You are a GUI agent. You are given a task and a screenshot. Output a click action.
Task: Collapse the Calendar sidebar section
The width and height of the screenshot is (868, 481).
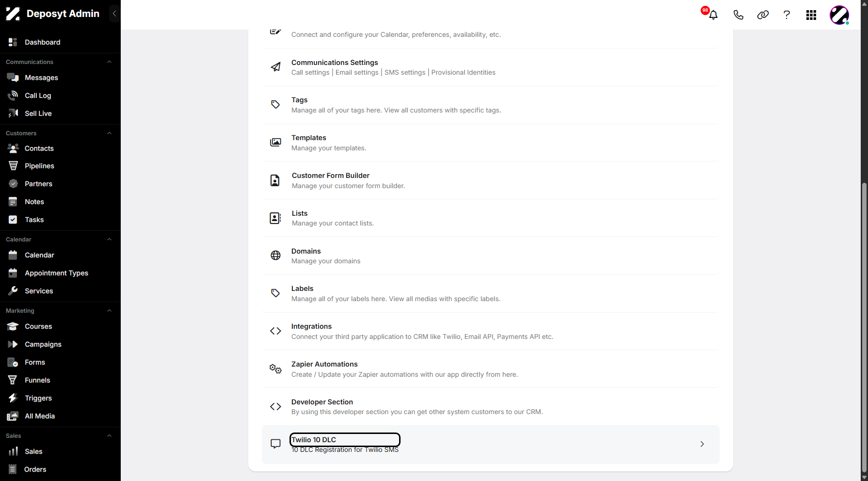click(x=109, y=240)
